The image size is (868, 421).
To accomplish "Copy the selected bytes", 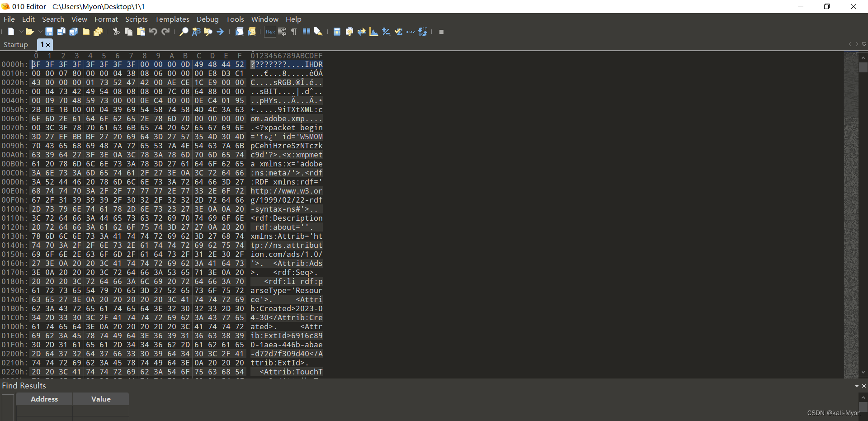I will click(x=128, y=32).
